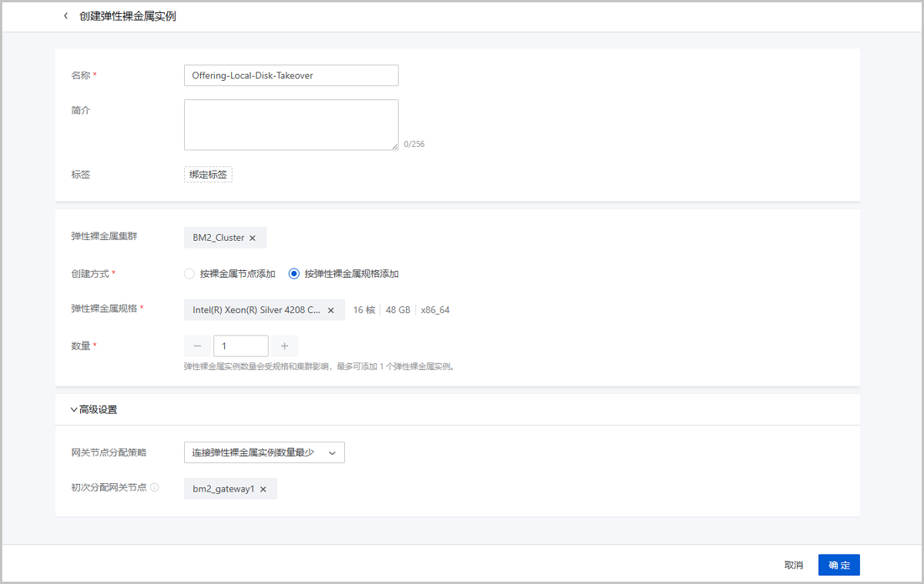The height and width of the screenshot is (584, 924).
Task: Remove bm2_gateway1 using its X icon
Action: pos(263,489)
